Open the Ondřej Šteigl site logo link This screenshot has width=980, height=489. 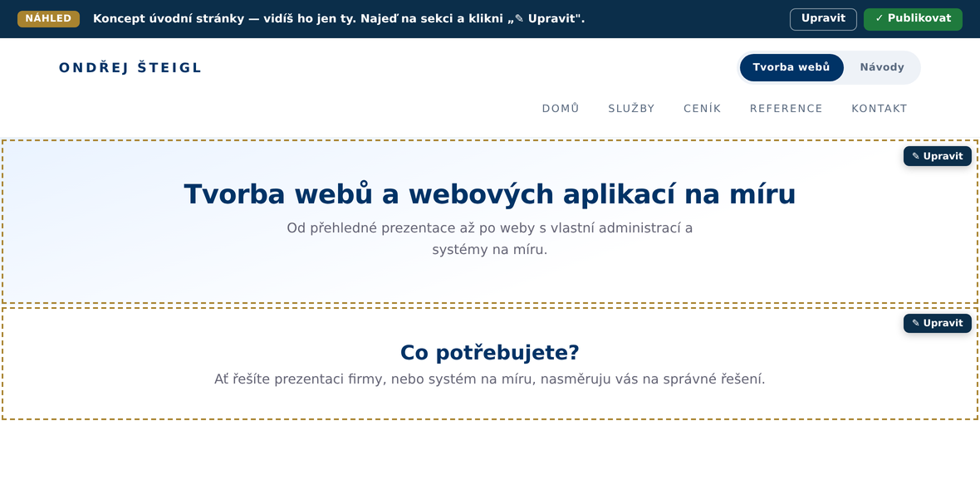130,67
